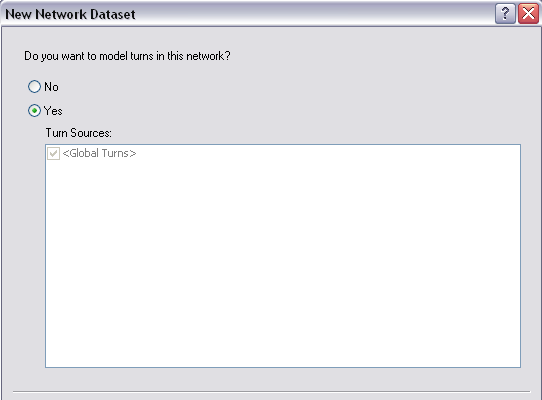Click the model turns question text

point(127,56)
